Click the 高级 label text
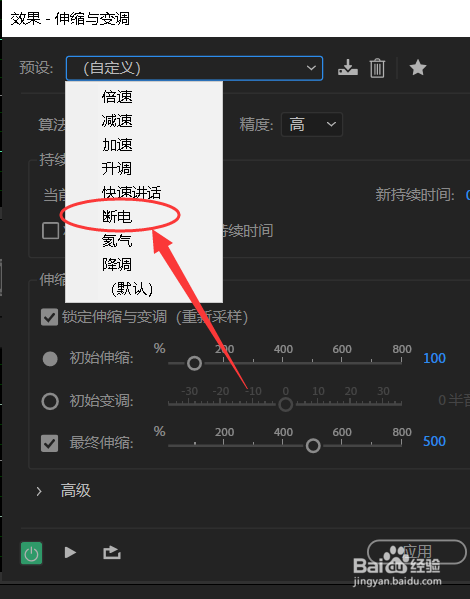The image size is (470, 599). [76, 491]
